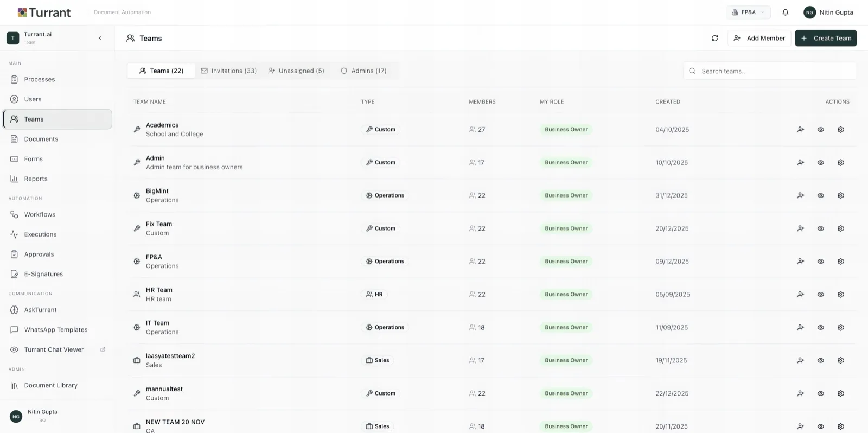Switch to the Unassigned (5) tab

296,71
